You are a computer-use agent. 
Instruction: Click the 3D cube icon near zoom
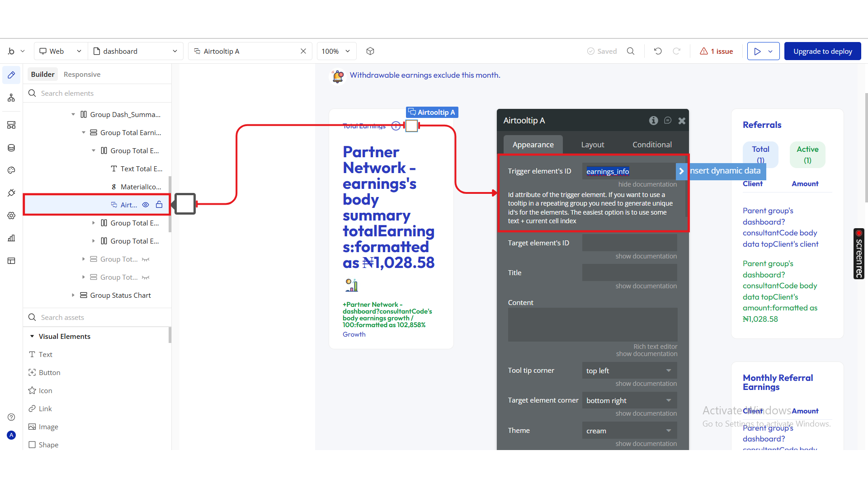coord(370,51)
